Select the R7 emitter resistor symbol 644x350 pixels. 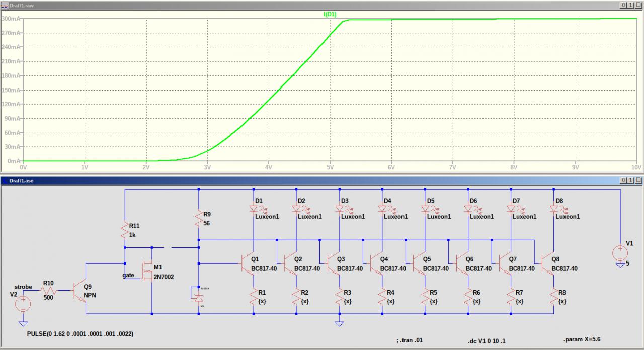coord(511,297)
